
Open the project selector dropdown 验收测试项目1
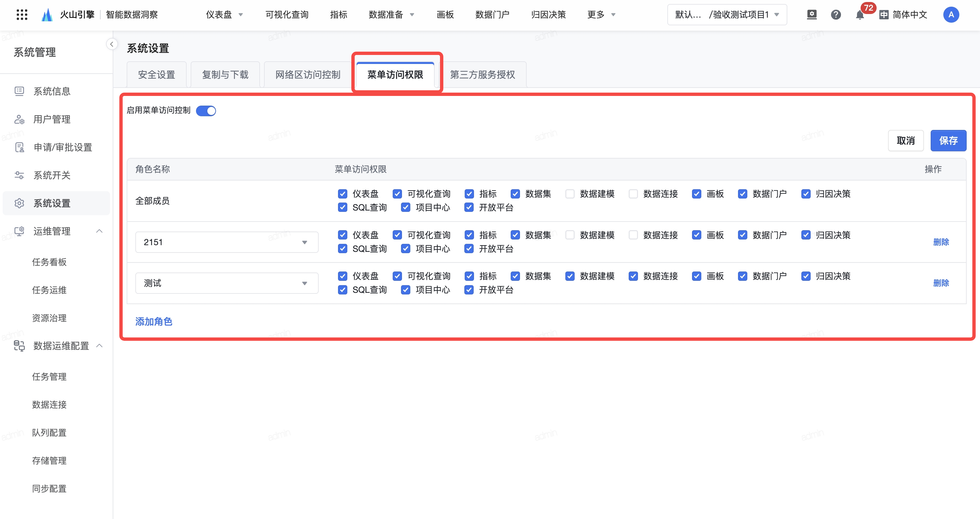(727, 15)
